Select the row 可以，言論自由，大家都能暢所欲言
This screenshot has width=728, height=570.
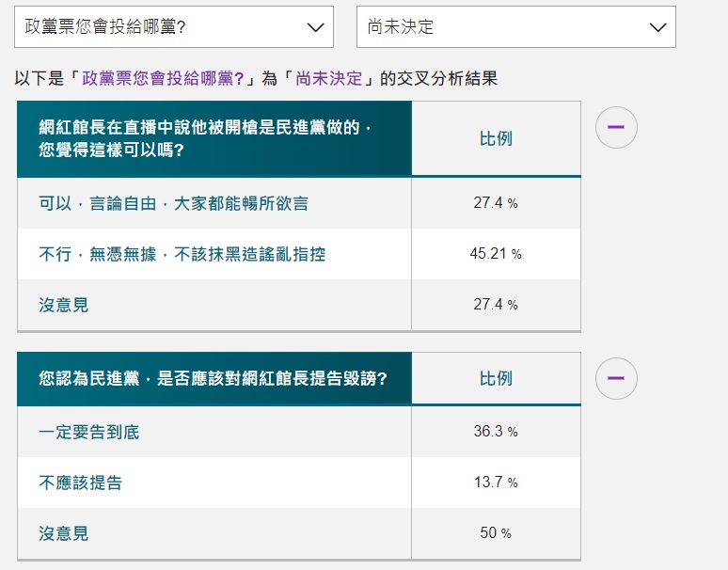[299, 203]
